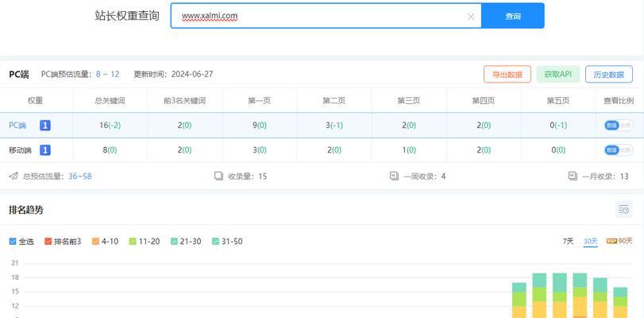This screenshot has width=644, height=318.
Task: Click the 导出数据 export button
Action: click(507, 75)
